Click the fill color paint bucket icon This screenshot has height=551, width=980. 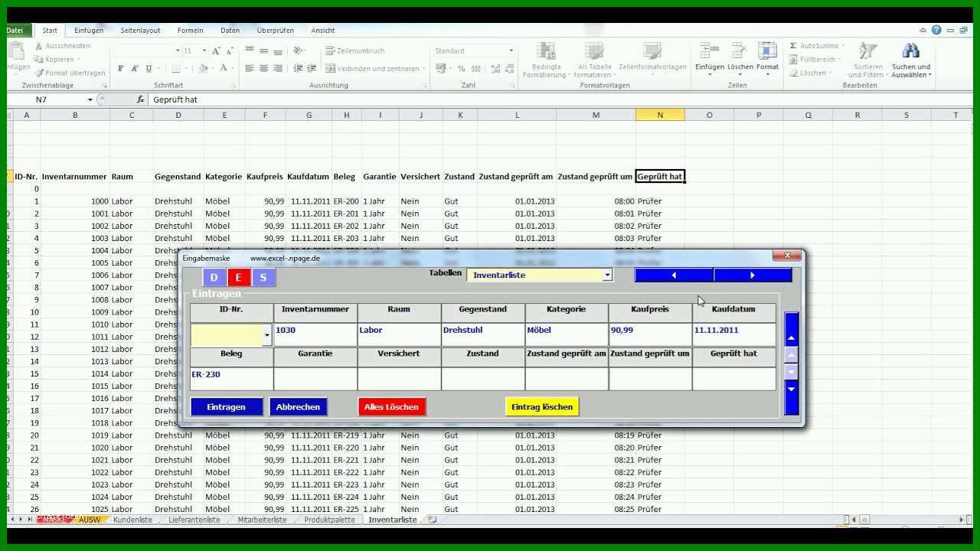point(203,68)
